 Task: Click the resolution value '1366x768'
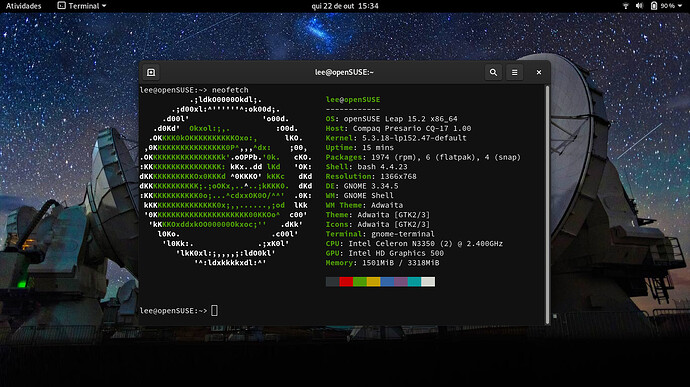pos(398,177)
